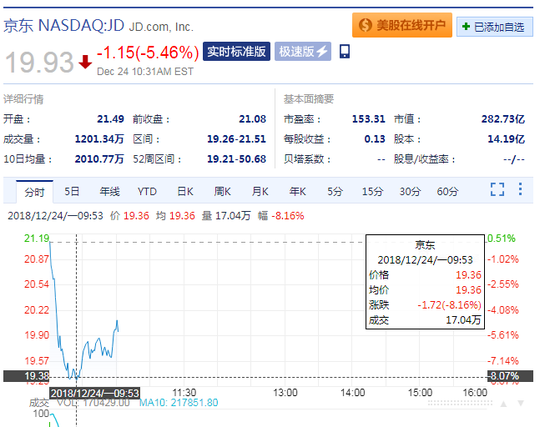Image resolution: width=550 pixels, height=427 pixels.
Task: Click the 市盈率 value 153.31
Action: [369, 119]
